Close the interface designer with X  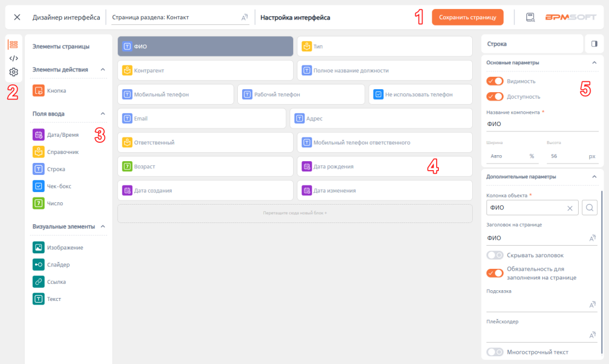tap(17, 17)
